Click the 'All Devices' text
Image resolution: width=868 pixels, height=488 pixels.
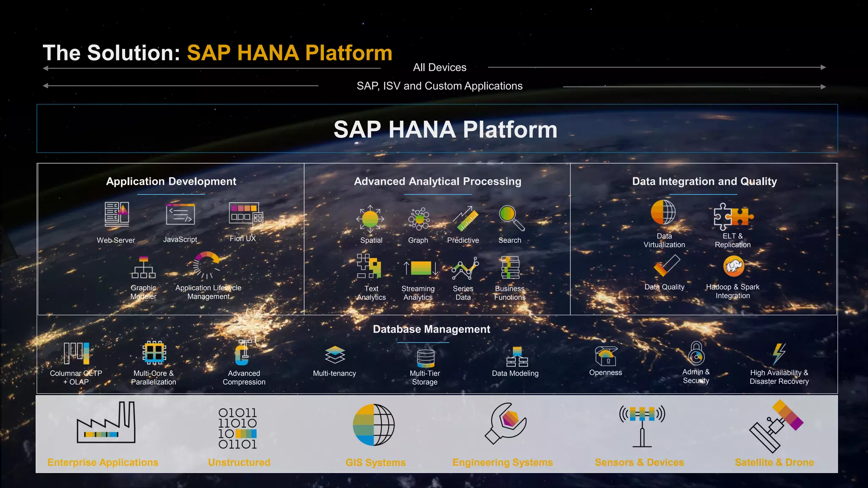tap(440, 67)
